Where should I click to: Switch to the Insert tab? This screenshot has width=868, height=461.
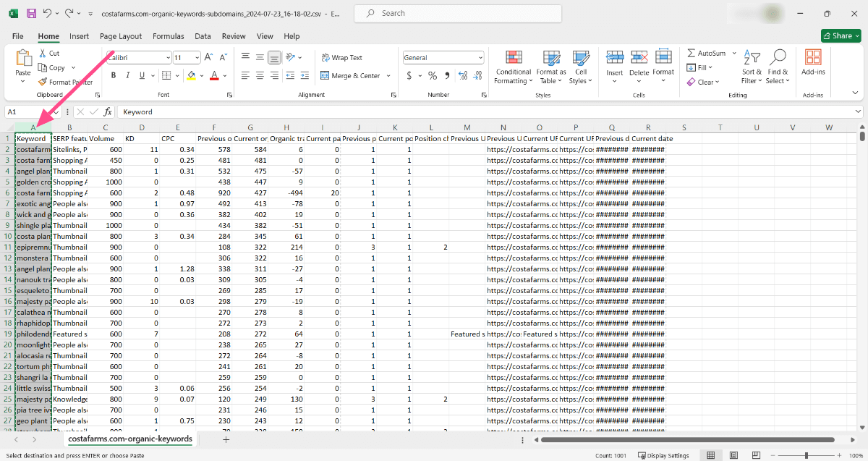click(80, 36)
